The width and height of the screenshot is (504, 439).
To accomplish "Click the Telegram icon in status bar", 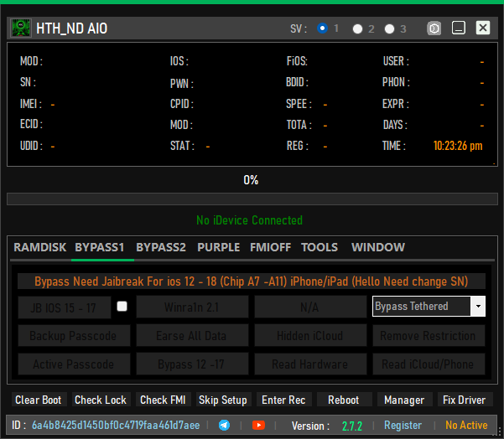I will tap(224, 426).
